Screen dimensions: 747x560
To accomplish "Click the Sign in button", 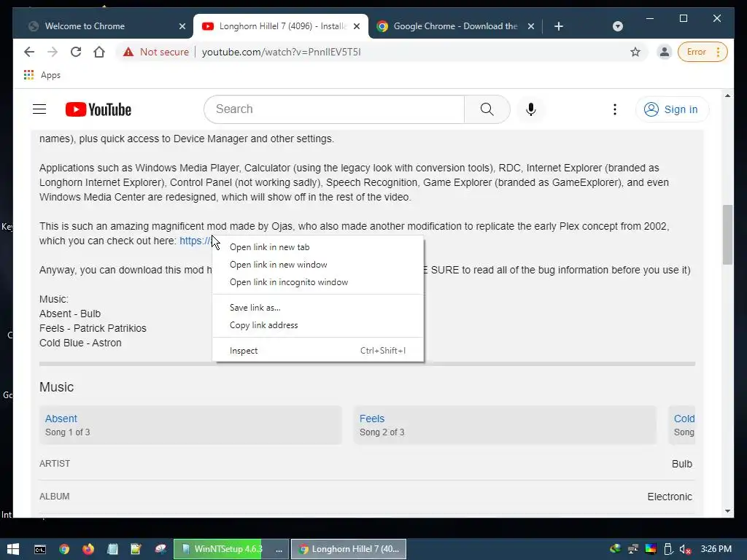I will click(671, 109).
